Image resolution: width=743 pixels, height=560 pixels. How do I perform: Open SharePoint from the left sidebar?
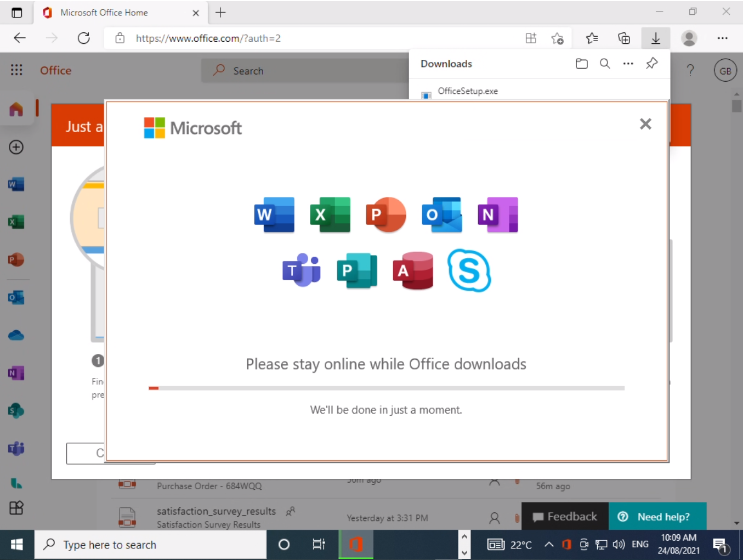[16, 410]
